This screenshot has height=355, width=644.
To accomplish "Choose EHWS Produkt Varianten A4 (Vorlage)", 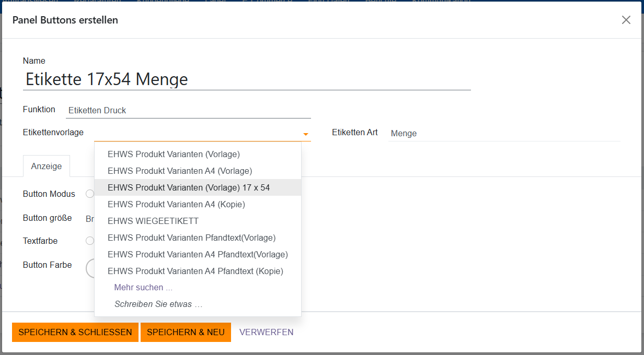I will [180, 171].
